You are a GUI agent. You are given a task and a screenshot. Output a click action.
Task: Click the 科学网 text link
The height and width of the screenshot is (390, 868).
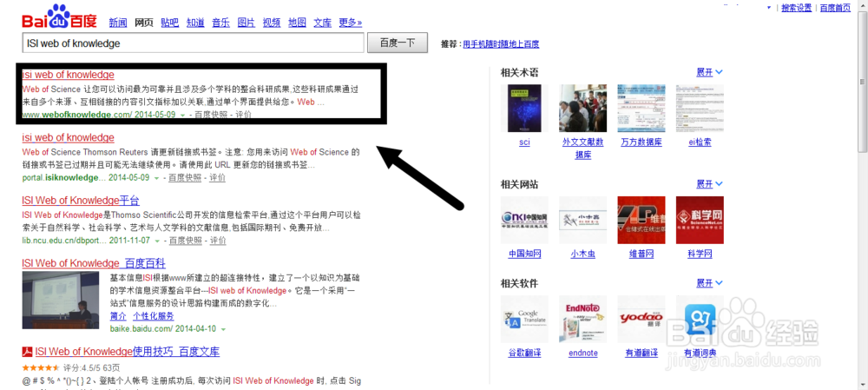(700, 254)
